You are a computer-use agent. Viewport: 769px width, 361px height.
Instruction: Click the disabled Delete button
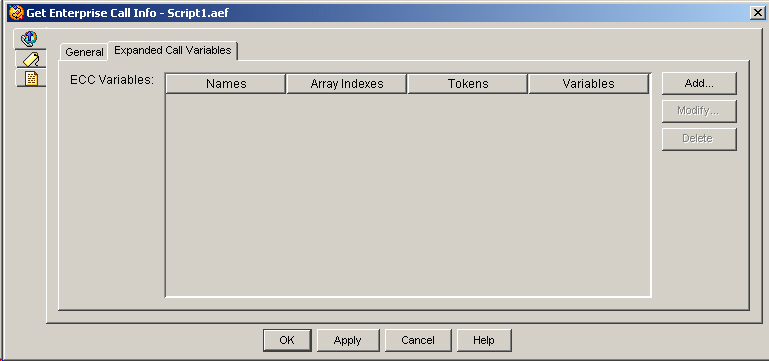pyautogui.click(x=699, y=139)
